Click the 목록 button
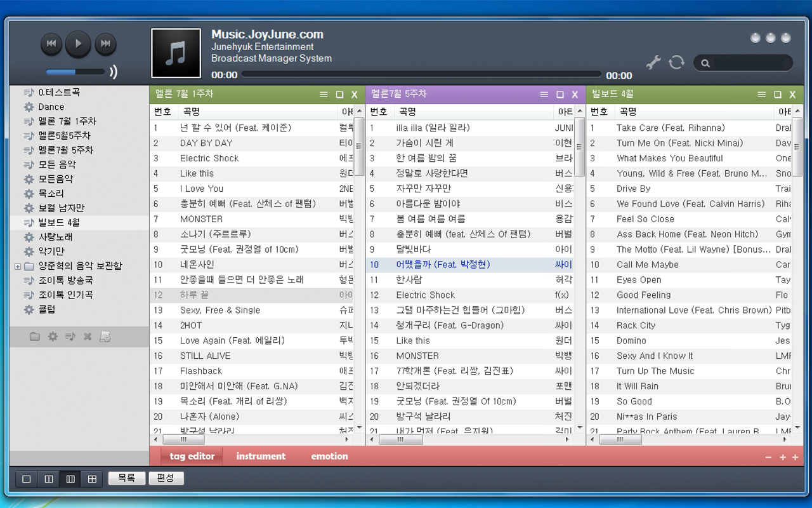This screenshot has height=508, width=812. tap(126, 478)
